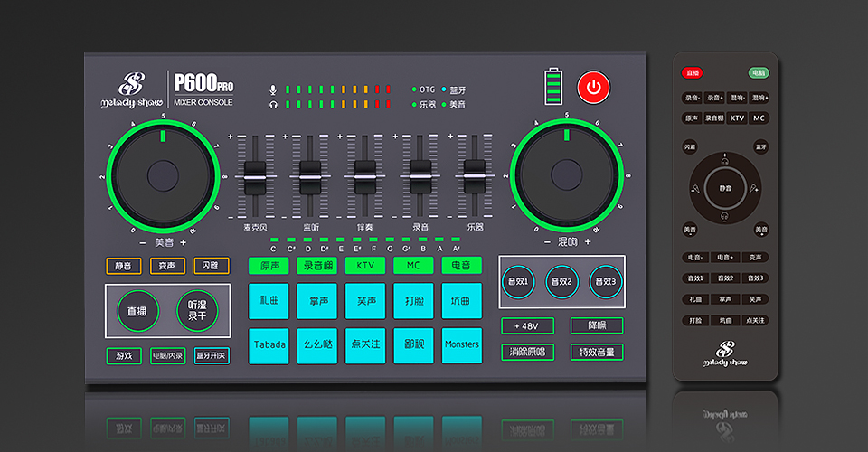Tap the round 直播 button on console
Image resolution: width=868 pixels, height=452 pixels.
pyautogui.click(x=137, y=311)
